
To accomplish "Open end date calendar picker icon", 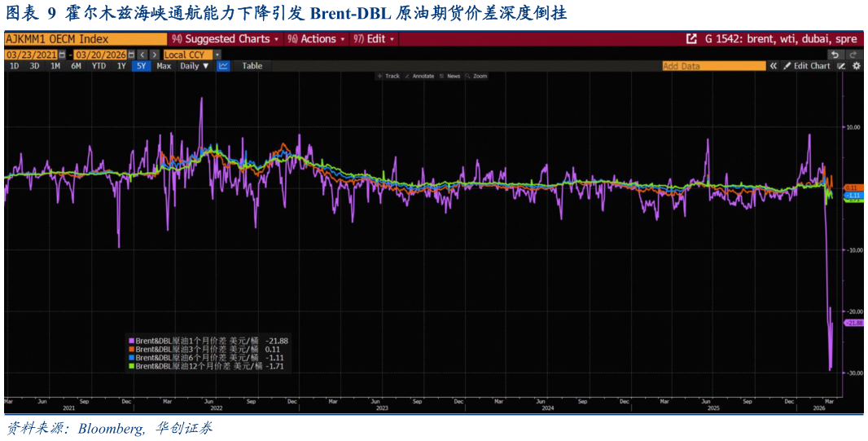I will (130, 55).
